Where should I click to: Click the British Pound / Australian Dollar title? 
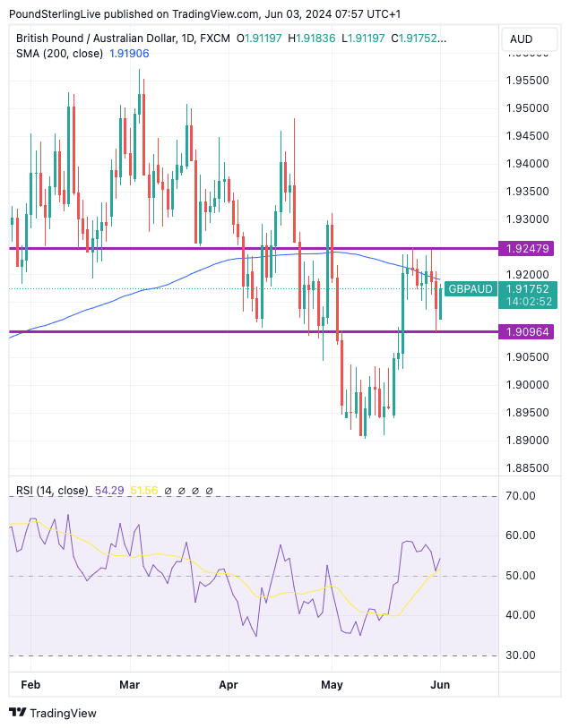97,39
